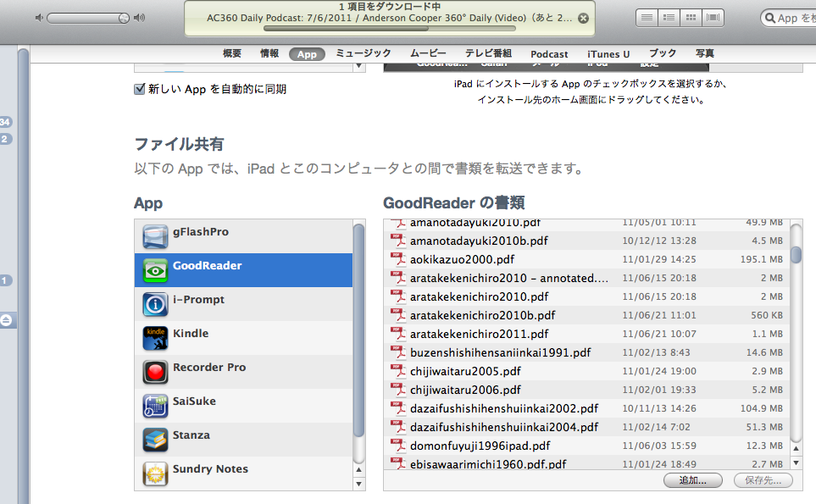
Task: Open the ブック tab
Action: click(663, 53)
